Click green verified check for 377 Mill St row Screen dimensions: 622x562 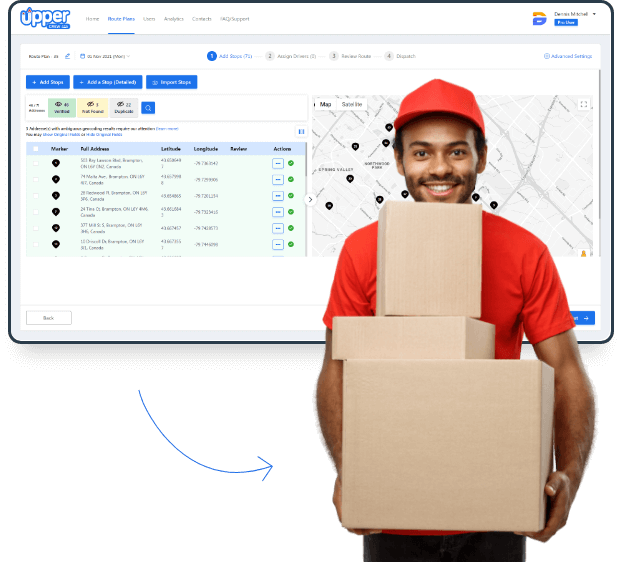[291, 228]
